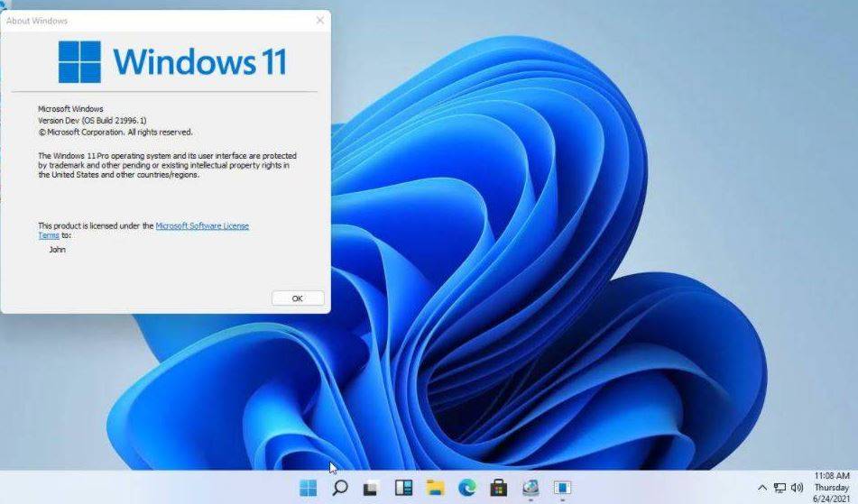Image resolution: width=858 pixels, height=504 pixels.
Task: Open the Microsoft Software License Terms link
Action: click(x=143, y=231)
